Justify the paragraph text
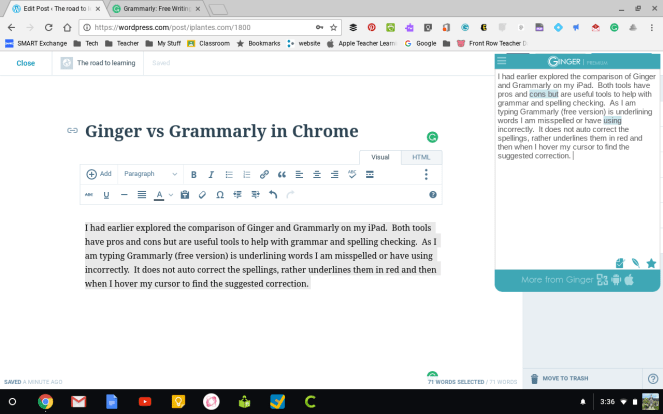The height and width of the screenshot is (414, 663). click(142, 195)
